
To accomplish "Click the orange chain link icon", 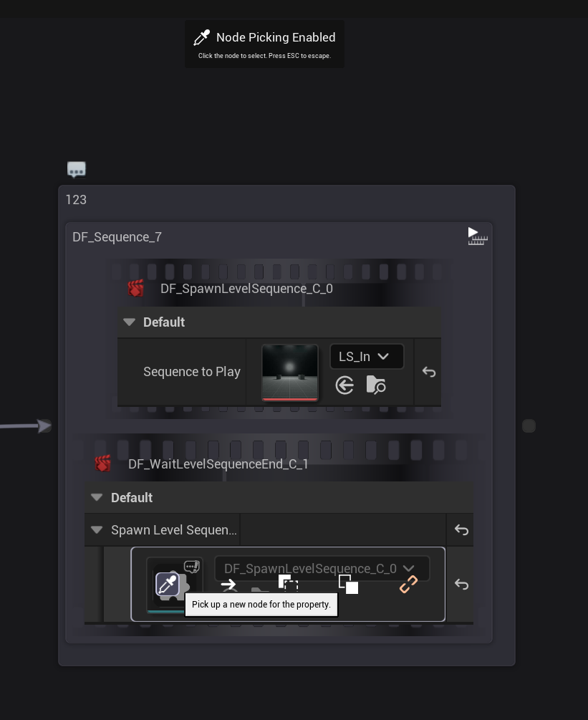I will coord(408,585).
